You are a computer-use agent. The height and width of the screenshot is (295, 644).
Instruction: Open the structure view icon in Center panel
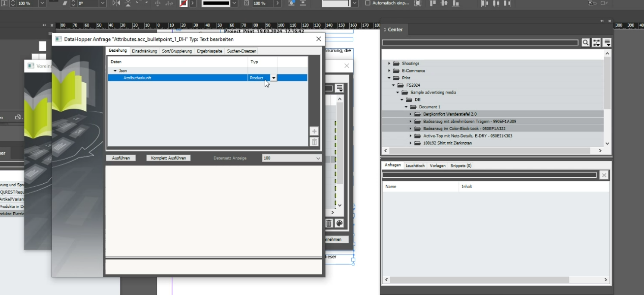[x=596, y=42]
